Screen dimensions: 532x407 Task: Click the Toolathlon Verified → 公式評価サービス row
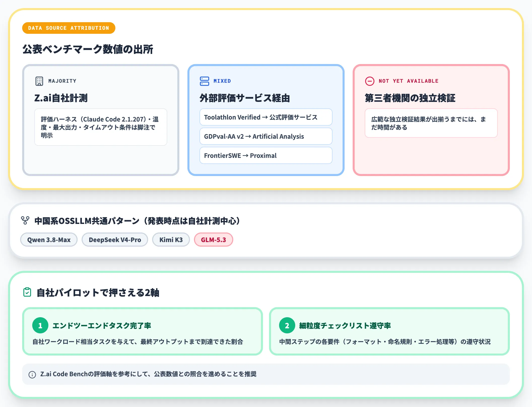click(266, 117)
